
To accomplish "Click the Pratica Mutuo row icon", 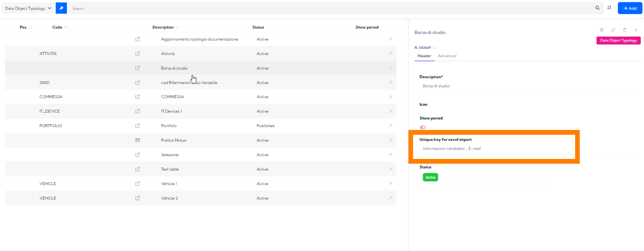I will 138,140.
